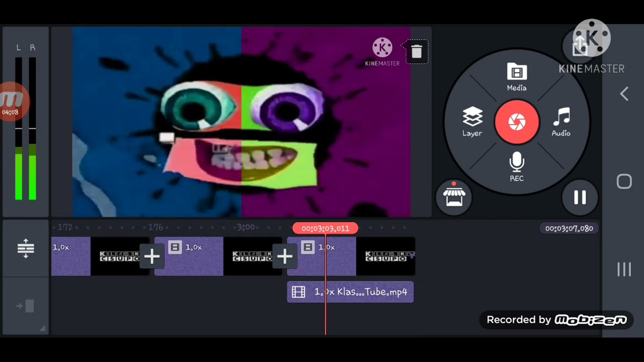Click the 3:00 timeline ruler mark

tap(246, 227)
